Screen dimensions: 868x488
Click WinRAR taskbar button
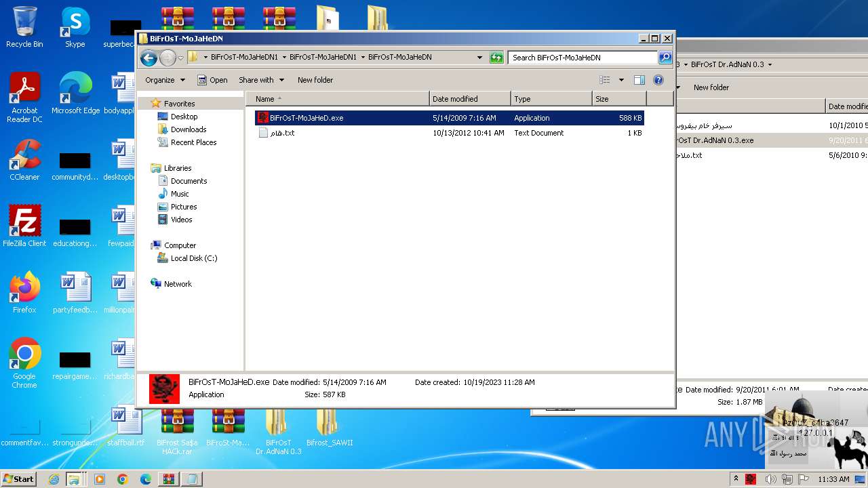coord(168,479)
